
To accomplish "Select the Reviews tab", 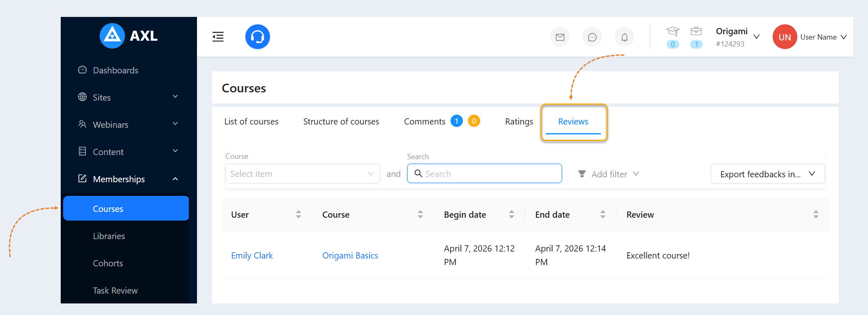I will [x=573, y=122].
